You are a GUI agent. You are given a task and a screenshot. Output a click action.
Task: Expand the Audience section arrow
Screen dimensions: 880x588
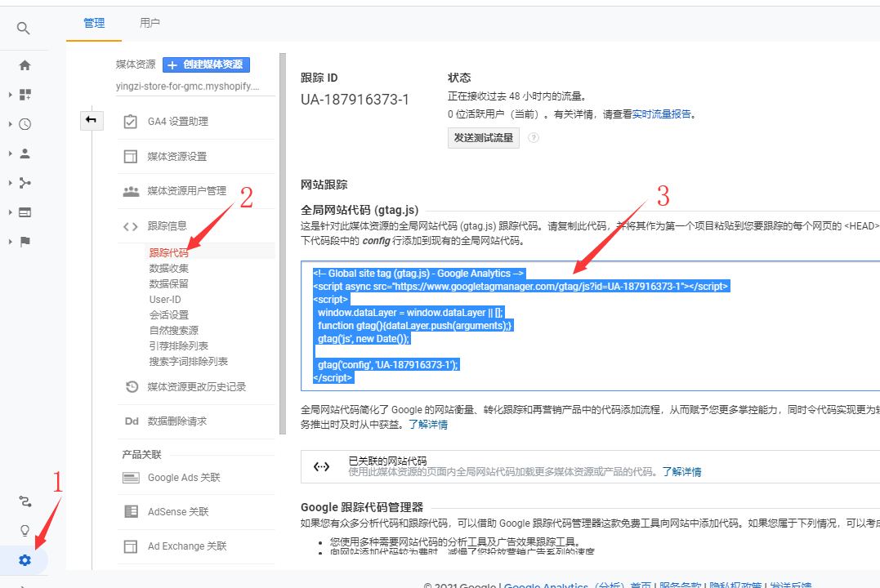coord(10,154)
